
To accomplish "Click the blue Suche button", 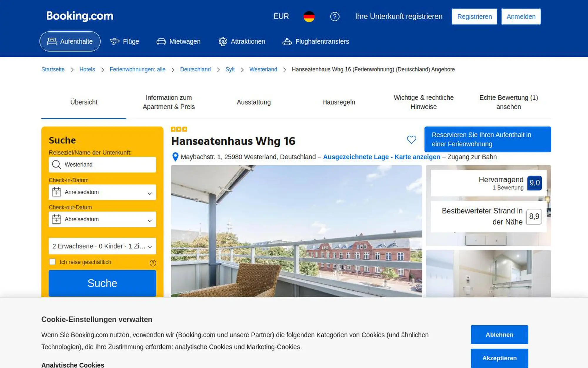I will click(102, 283).
